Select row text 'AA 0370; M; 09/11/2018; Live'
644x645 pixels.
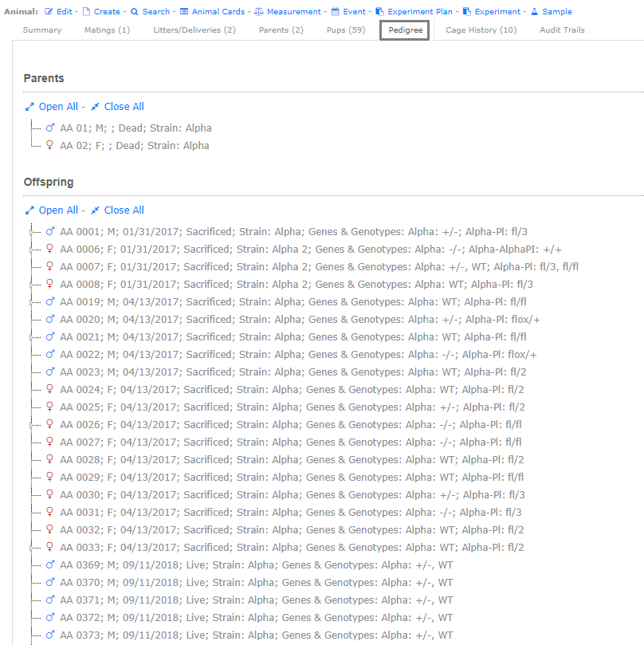(132, 583)
